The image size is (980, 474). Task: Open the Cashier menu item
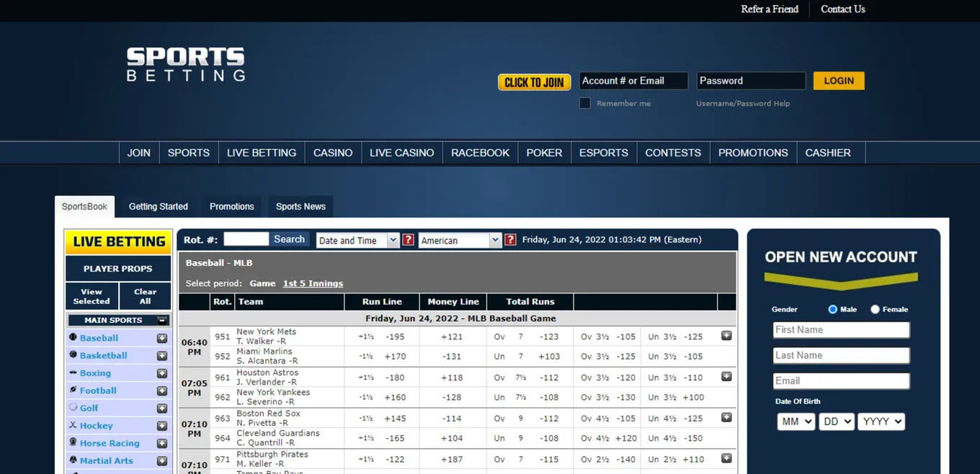(x=828, y=153)
